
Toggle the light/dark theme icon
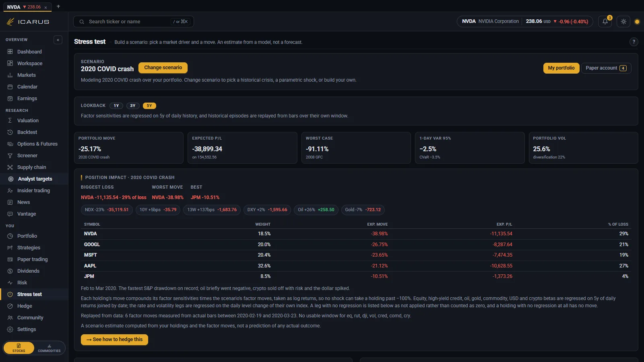click(623, 22)
